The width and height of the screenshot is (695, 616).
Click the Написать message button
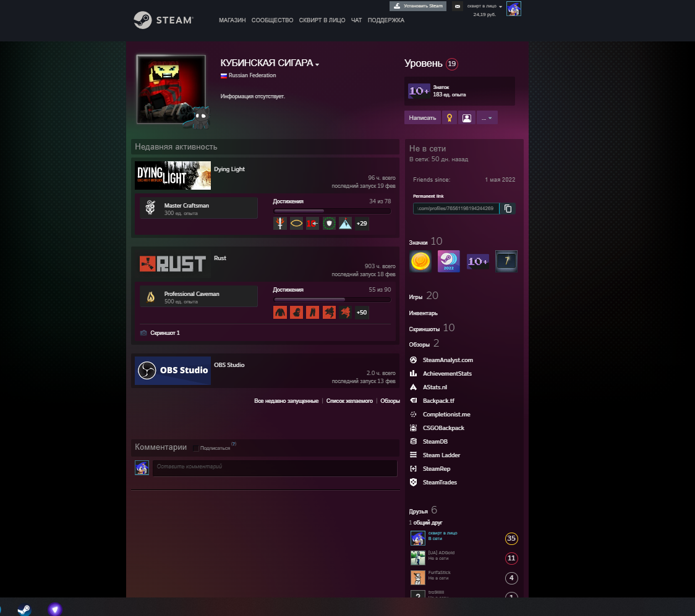[x=422, y=118]
